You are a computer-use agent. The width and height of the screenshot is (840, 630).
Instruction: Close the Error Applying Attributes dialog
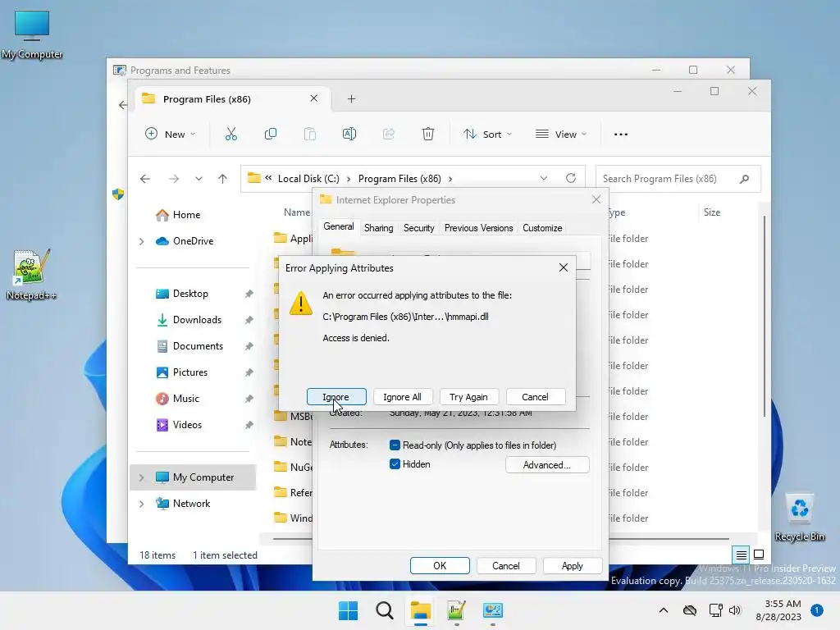563,267
